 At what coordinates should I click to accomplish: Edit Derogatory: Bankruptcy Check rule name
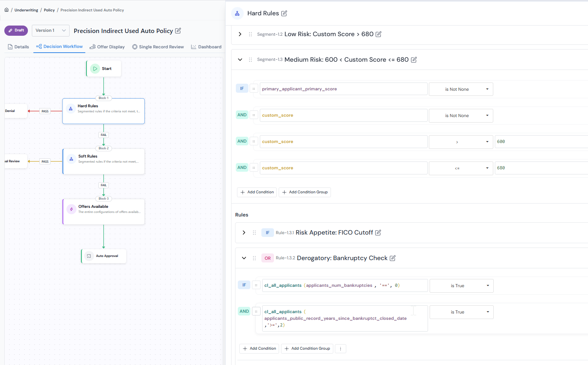(x=393, y=258)
